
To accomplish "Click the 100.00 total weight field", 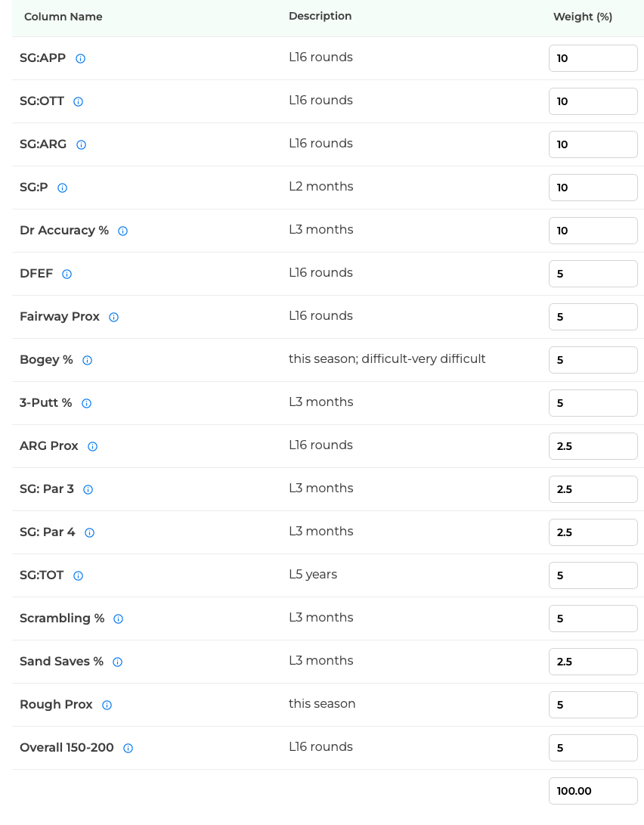I will click(593, 791).
